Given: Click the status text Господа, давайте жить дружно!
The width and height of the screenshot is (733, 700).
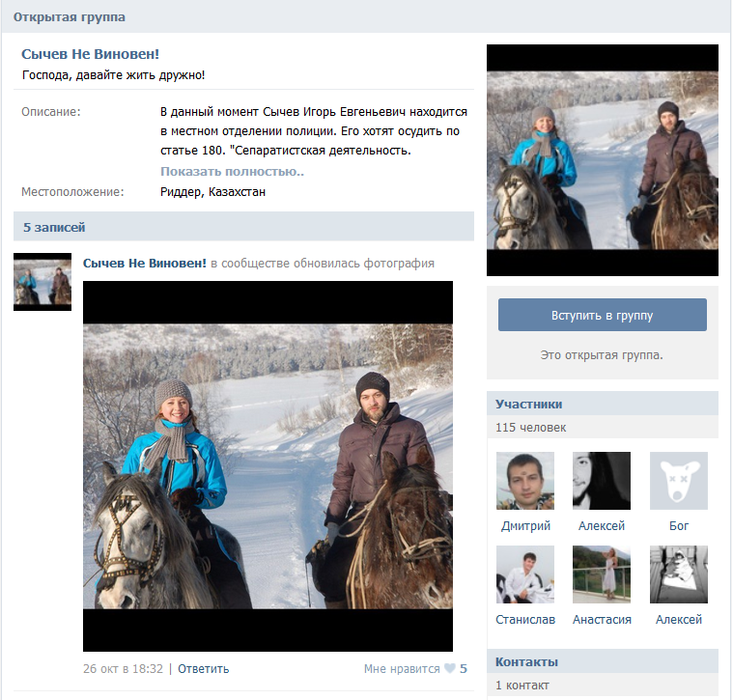Looking at the screenshot, I should coord(114,74).
